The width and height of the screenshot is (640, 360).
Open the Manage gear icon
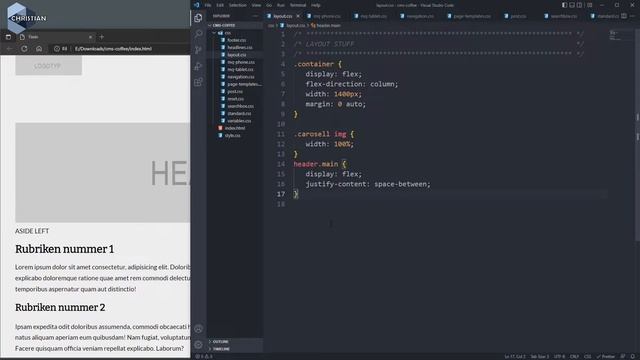(198, 345)
